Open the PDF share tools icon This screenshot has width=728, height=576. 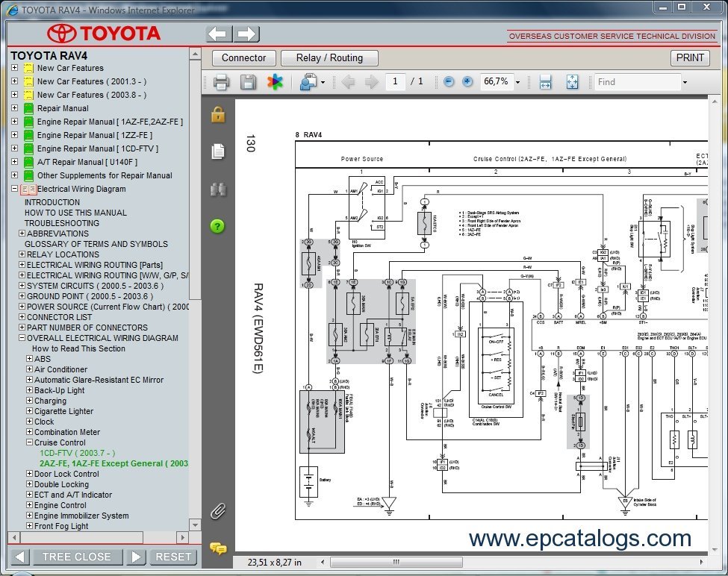[x=308, y=82]
